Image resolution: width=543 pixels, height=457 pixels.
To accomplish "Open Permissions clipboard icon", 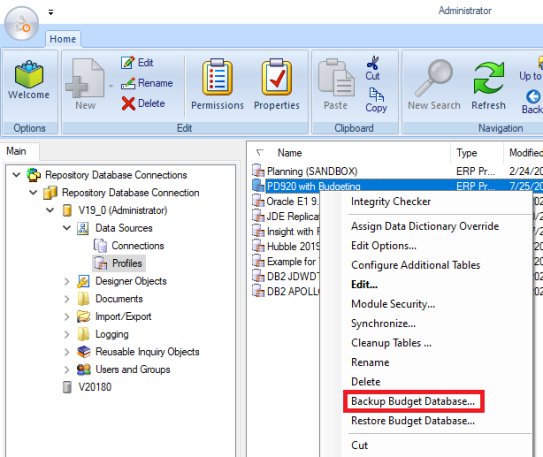I will pyautogui.click(x=217, y=77).
